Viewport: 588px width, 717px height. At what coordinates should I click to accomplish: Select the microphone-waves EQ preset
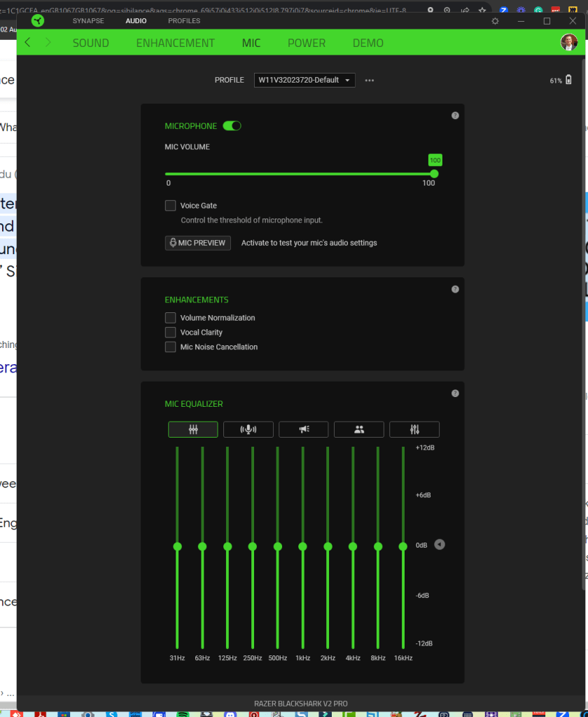coord(248,429)
